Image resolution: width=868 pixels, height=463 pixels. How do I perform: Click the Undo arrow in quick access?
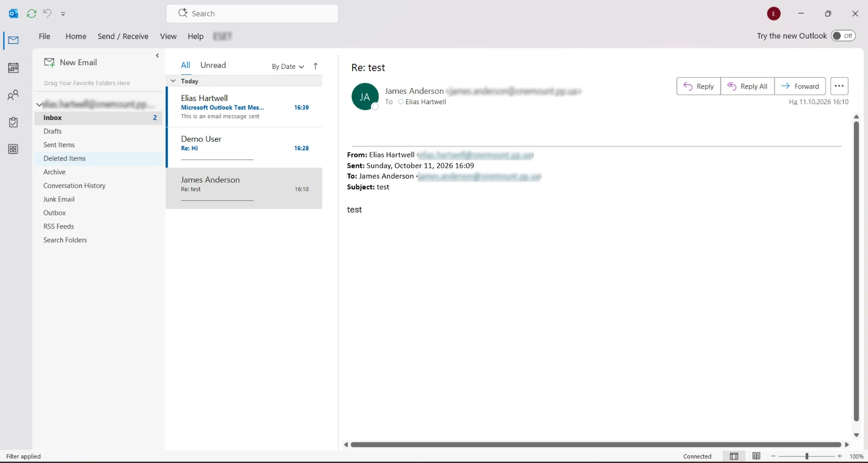point(48,14)
